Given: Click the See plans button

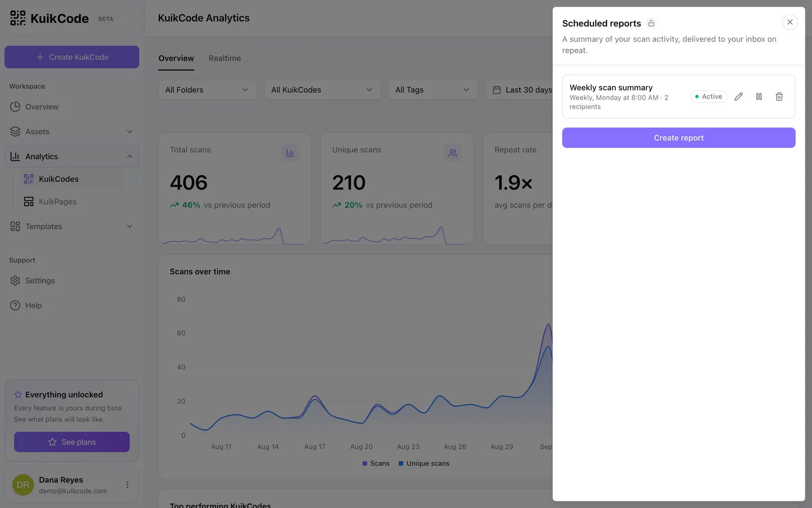Looking at the screenshot, I should [x=72, y=442].
